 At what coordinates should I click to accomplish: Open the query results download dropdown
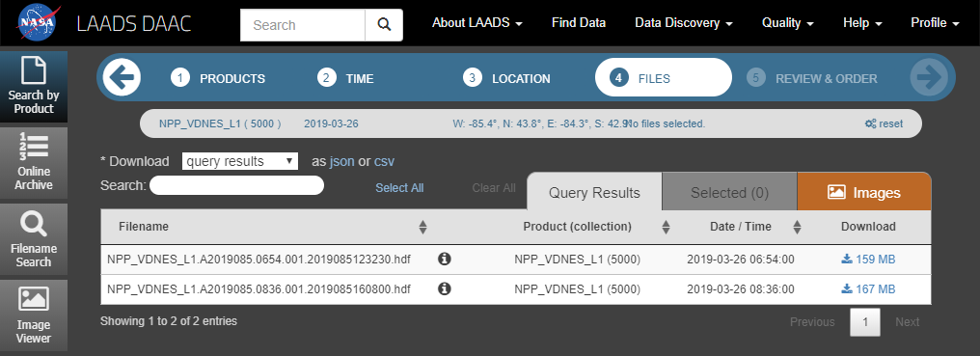pos(240,161)
